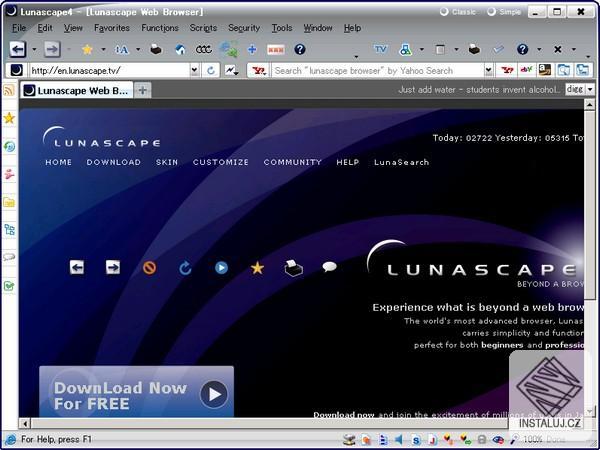
Task: Click the green checkmark icon in left sidebar
Action: click(x=9, y=285)
